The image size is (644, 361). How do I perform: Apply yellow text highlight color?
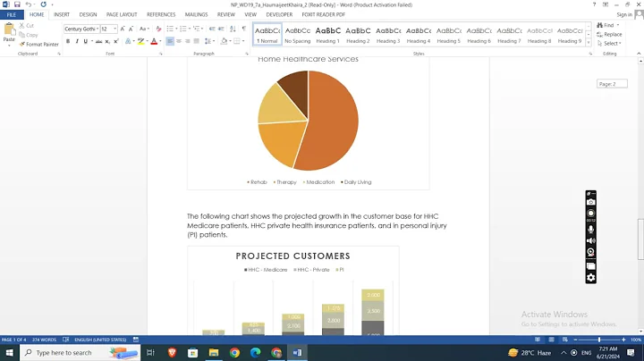141,41
